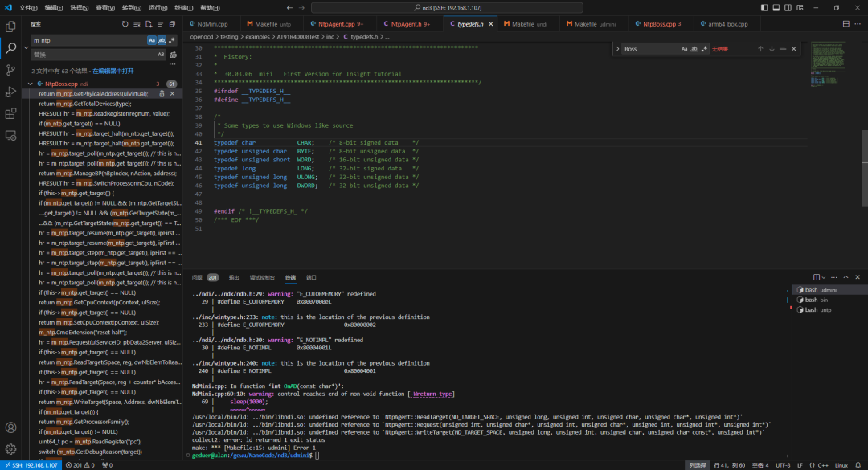
Task: Open the Source Control view
Action: tap(10, 71)
